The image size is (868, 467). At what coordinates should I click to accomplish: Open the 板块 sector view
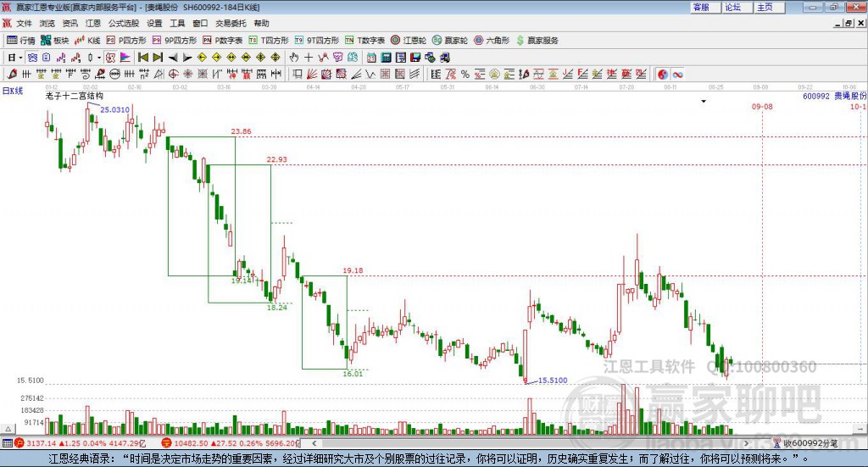pyautogui.click(x=54, y=41)
